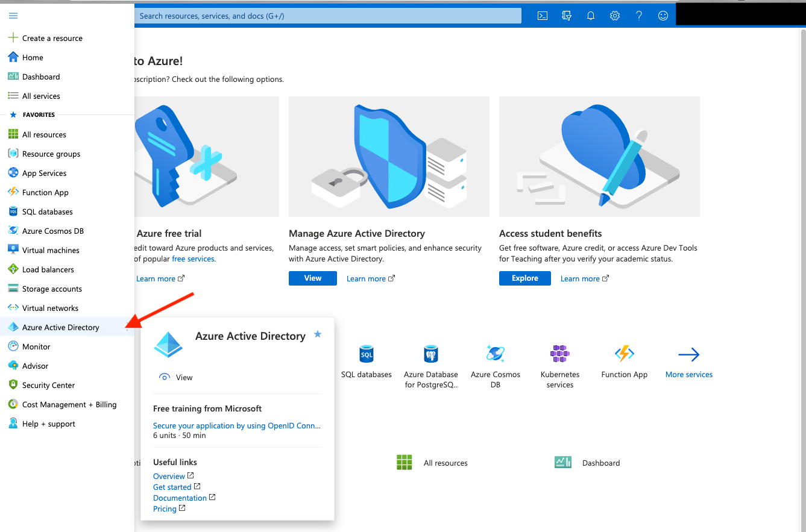This screenshot has width=806, height=532.
Task: Select the Azure Cosmos DB service icon
Action: pyautogui.click(x=495, y=354)
